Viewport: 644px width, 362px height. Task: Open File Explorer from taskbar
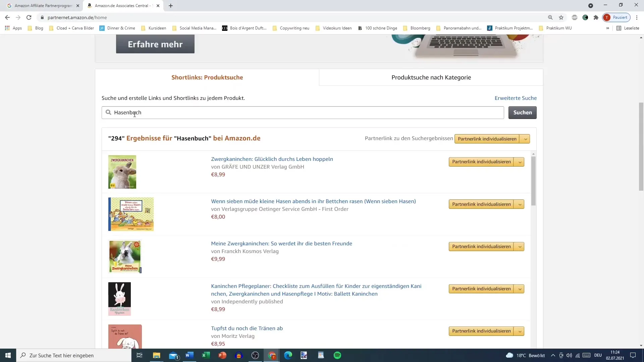click(157, 355)
